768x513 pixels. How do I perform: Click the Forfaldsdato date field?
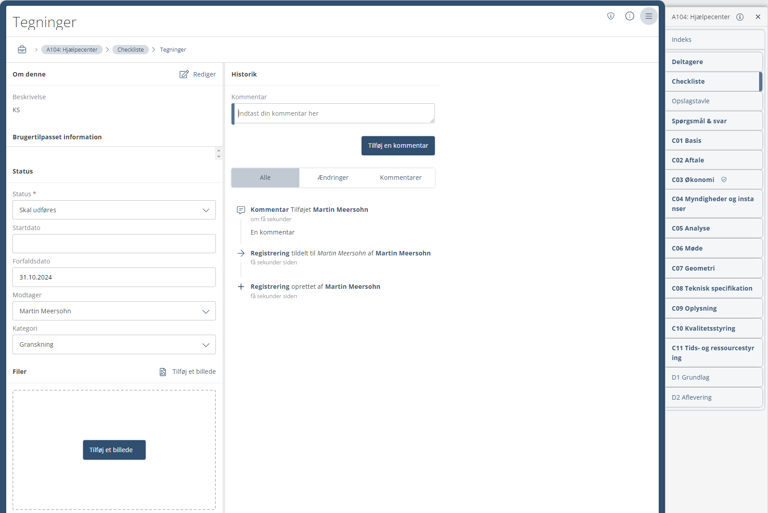(114, 277)
